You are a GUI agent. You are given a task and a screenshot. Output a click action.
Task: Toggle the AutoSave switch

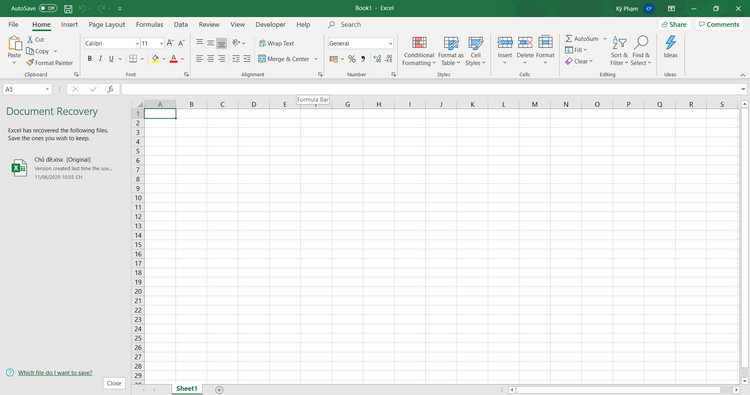47,8
